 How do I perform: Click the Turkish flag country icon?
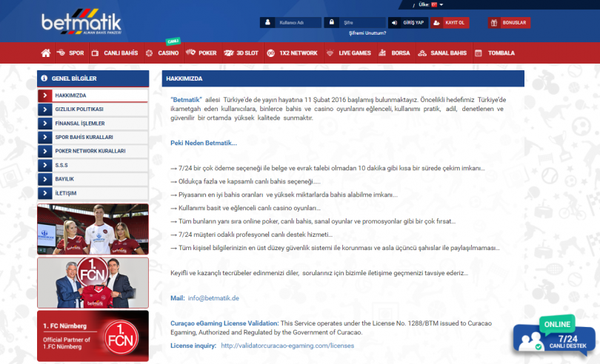point(434,4)
